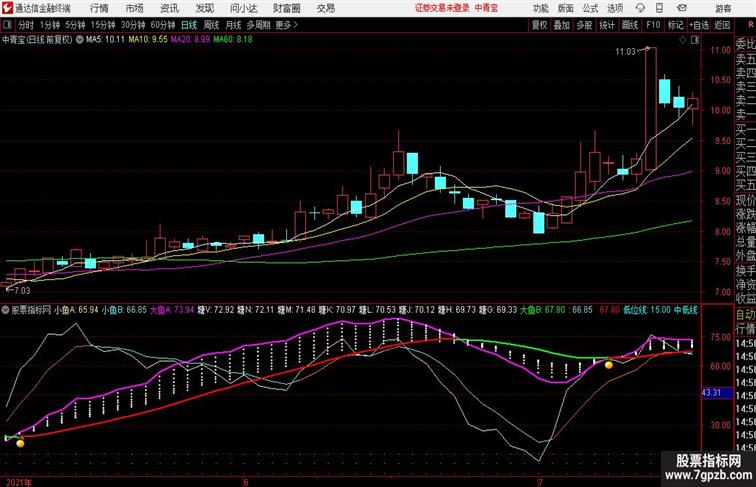This screenshot has width=756, height=487.
Task: Click the 11.03 high price marker
Action: (x=625, y=52)
